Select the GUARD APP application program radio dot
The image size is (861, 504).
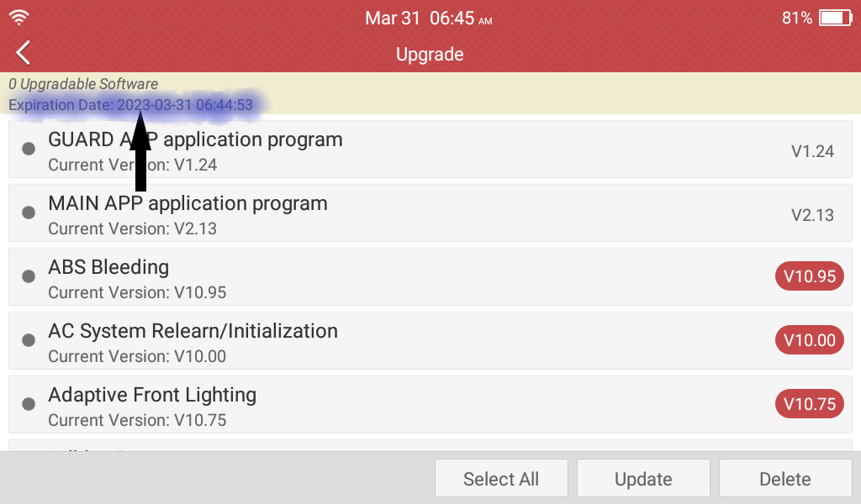pos(29,149)
